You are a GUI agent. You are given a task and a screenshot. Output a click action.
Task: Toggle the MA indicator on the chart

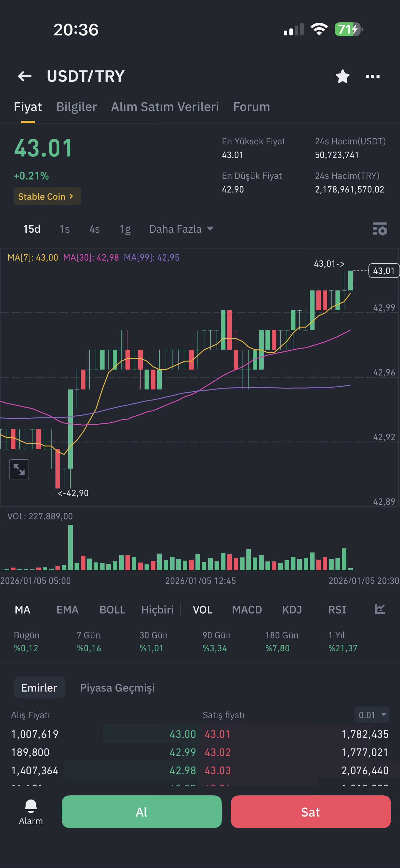tap(23, 610)
